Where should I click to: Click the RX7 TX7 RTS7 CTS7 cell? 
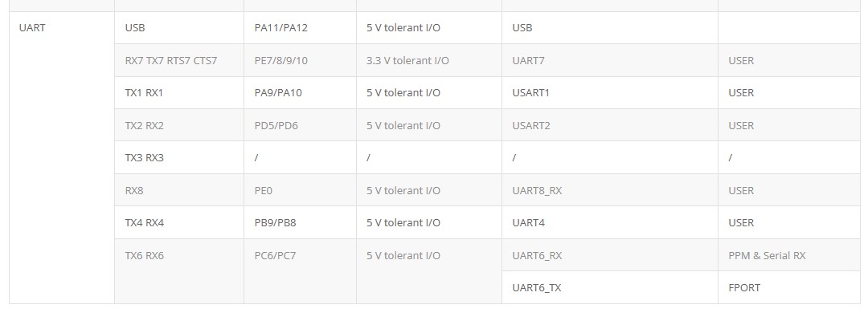[178, 60]
